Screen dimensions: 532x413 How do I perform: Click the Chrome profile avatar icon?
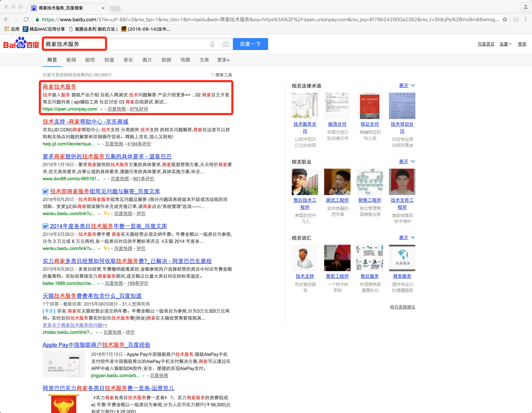point(525,7)
